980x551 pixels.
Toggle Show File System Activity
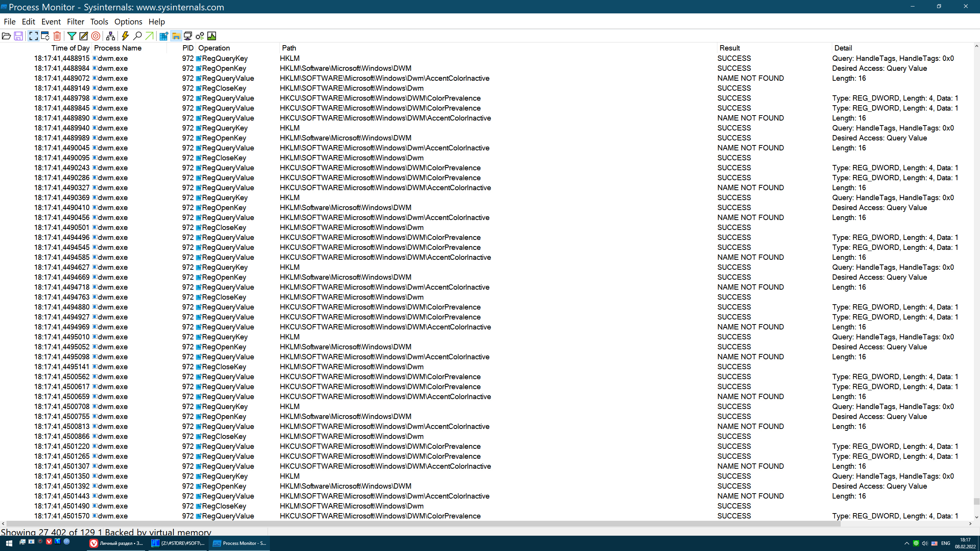[176, 36]
